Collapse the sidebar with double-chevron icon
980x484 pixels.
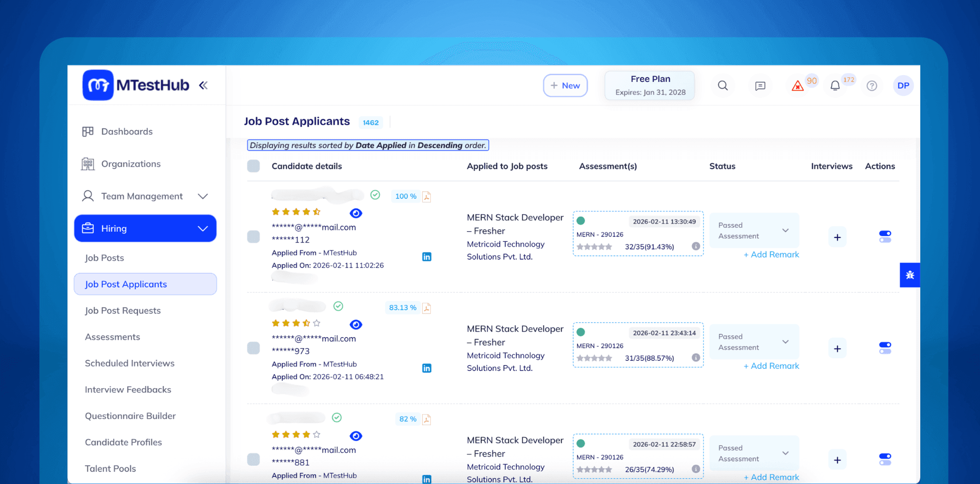point(203,85)
